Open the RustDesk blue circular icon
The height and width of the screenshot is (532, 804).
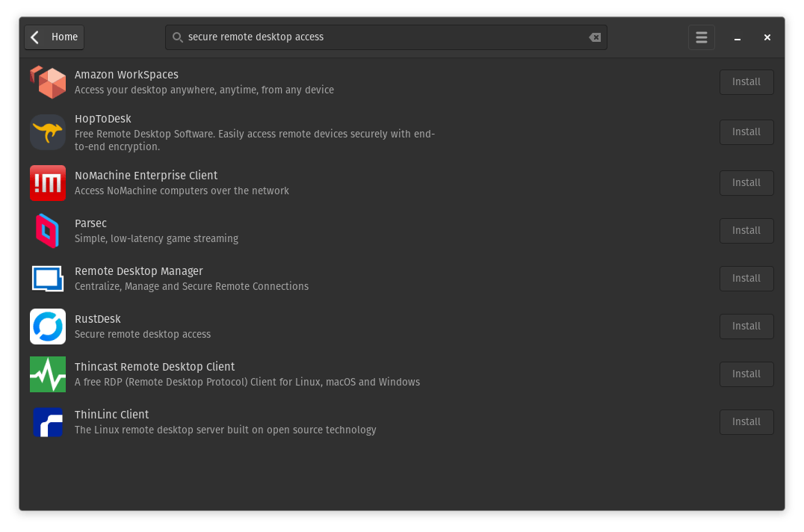click(x=48, y=327)
